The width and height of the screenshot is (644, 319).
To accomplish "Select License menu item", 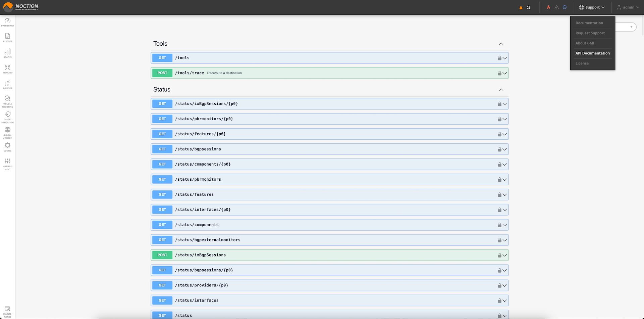I will 582,63.
